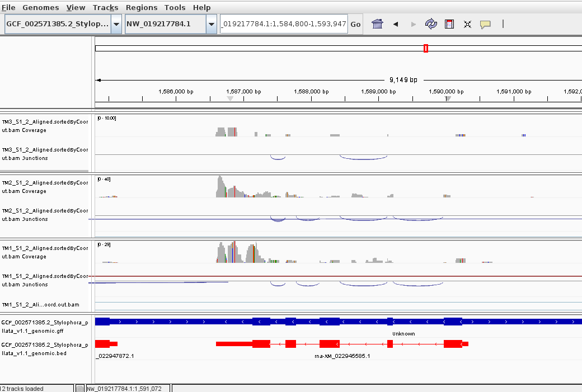Screen dimensions: 582x392
Task: Toggle the yellow popup behavior speech-bubble icon
Action: click(x=485, y=25)
